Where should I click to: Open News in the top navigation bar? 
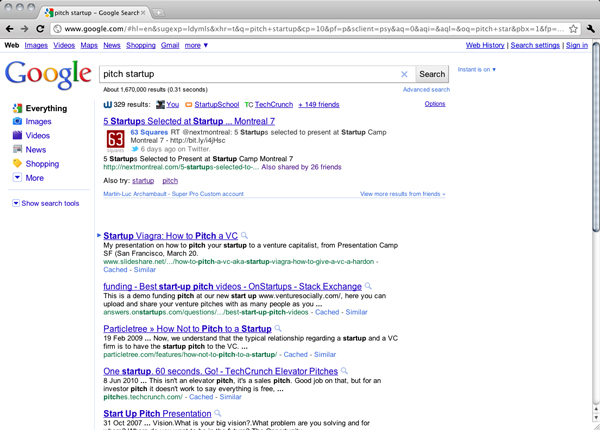pyautogui.click(x=112, y=45)
